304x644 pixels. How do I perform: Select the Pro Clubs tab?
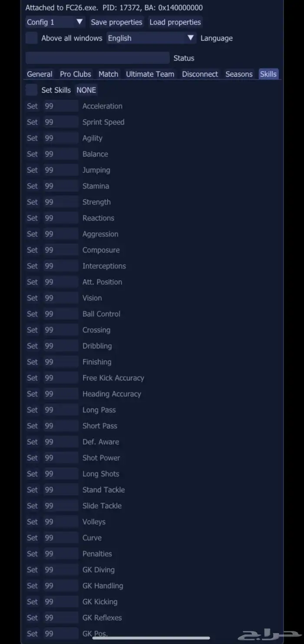(x=76, y=74)
